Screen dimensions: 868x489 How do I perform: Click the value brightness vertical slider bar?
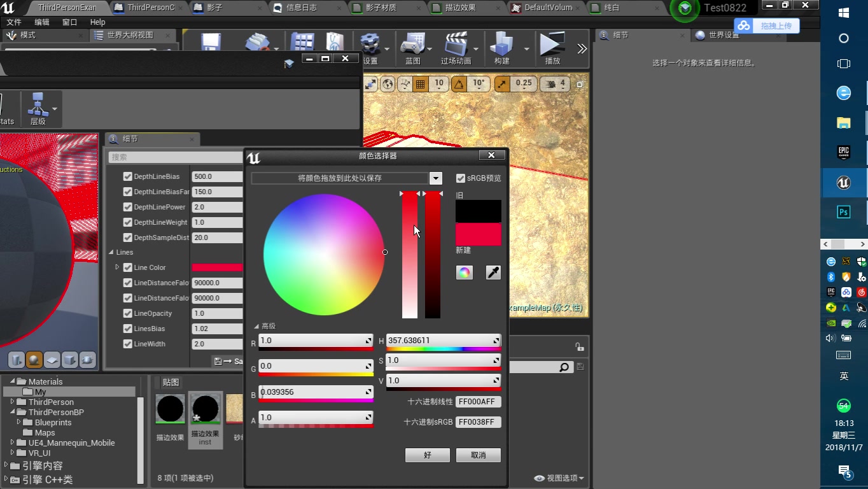coord(433,255)
